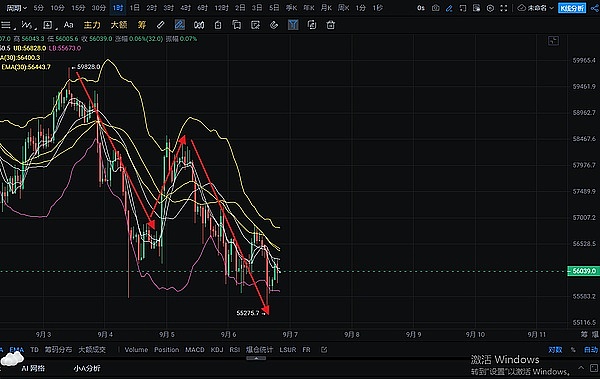Screen dimensions: 600x379
Task: Click the chart template save icon
Action: pyautogui.click(x=476, y=8)
